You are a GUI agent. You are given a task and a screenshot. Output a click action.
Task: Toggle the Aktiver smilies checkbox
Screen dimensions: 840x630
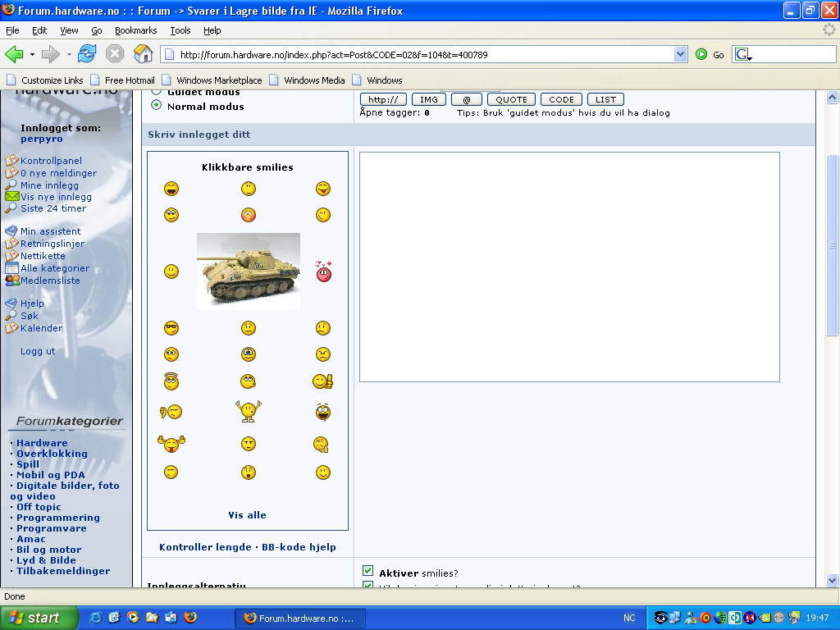pos(367,570)
